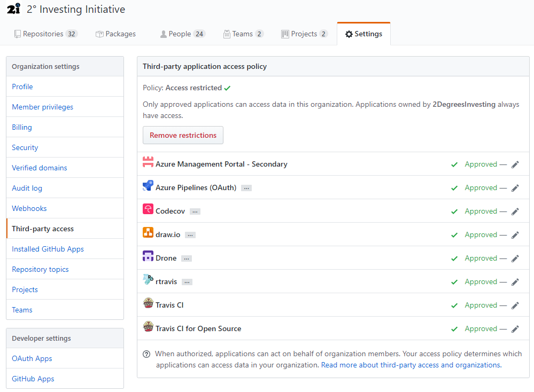Open Billing settings
Image resolution: width=534 pixels, height=392 pixels.
(x=65, y=127)
